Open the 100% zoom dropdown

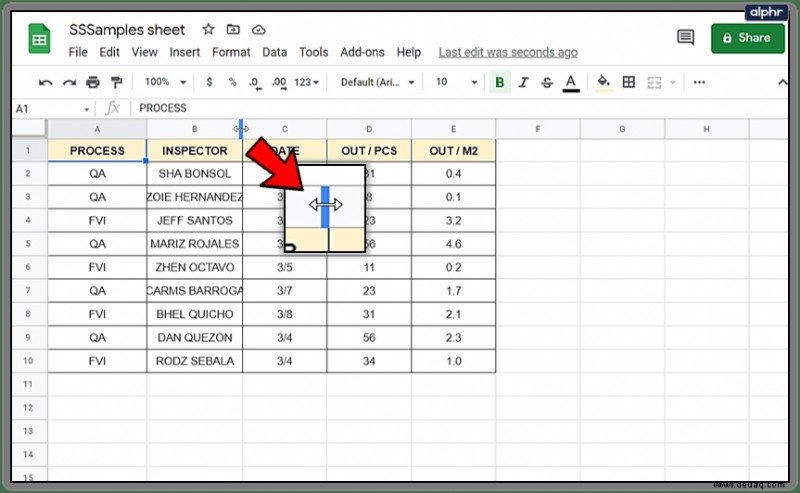point(165,82)
